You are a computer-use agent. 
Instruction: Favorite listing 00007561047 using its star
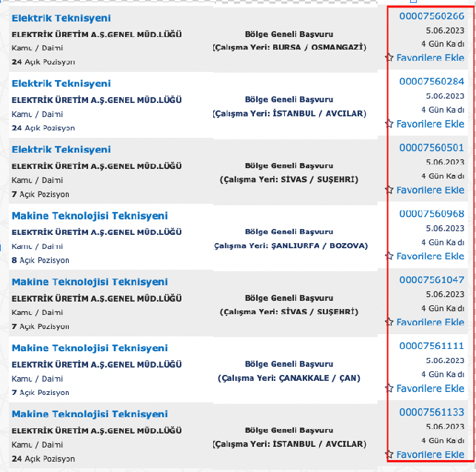pos(389,322)
